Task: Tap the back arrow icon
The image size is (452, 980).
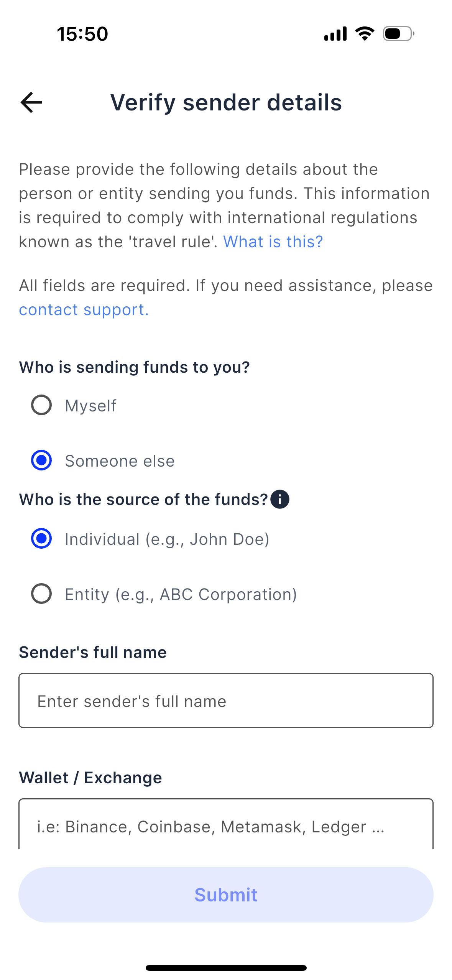Action: click(31, 102)
